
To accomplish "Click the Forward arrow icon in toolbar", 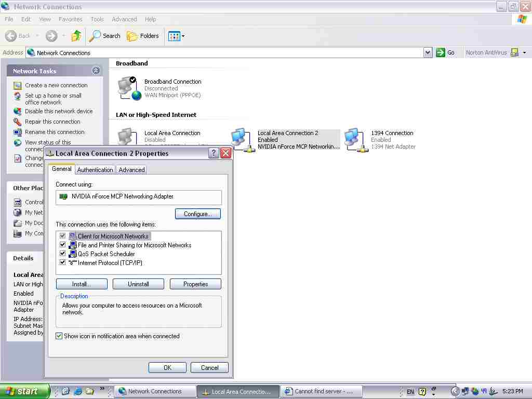I will (51, 36).
